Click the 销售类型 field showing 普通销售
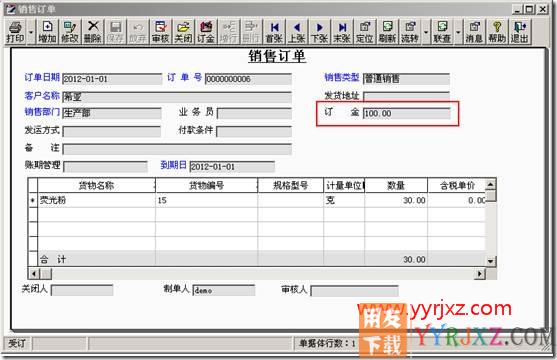 406,79
